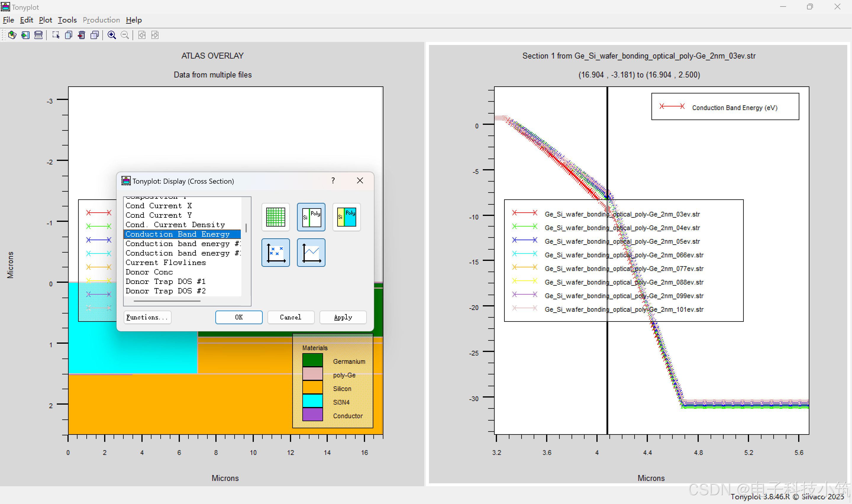
Task: Click the printer toolbar icon
Action: pos(38,35)
